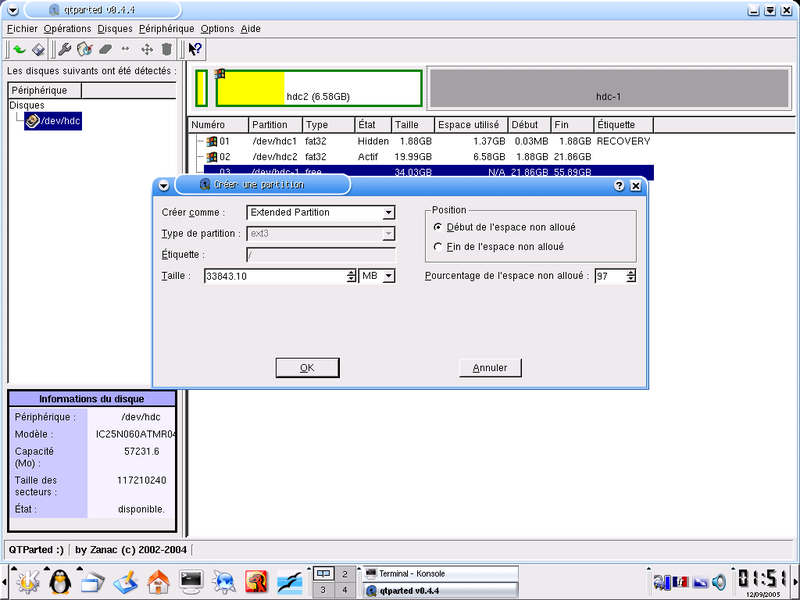Open the KDE K menu in the panel

(x=27, y=582)
